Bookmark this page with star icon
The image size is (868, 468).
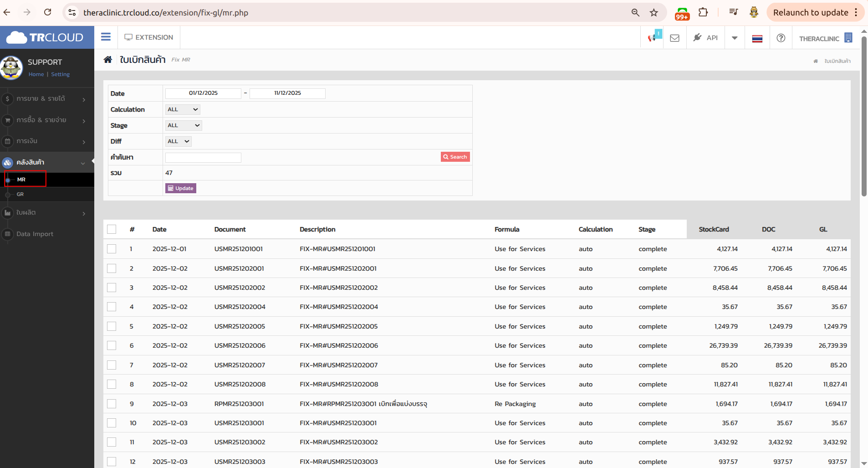point(654,13)
